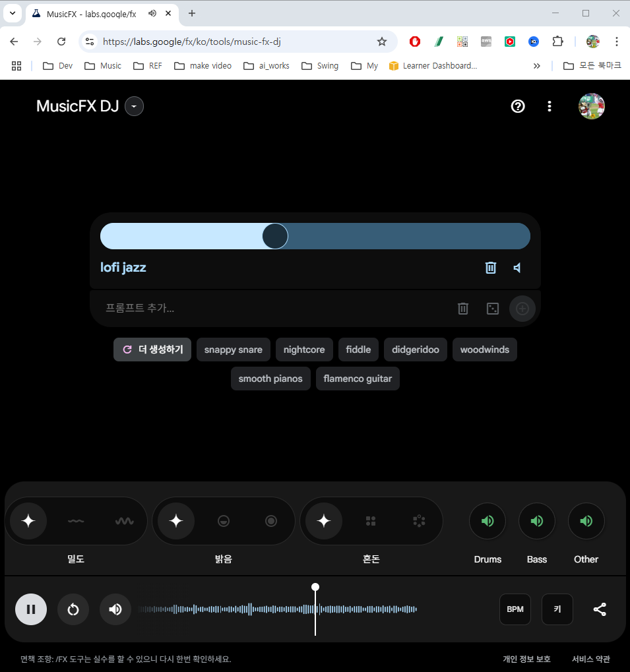Toggle the Bass track sound

pos(537,521)
